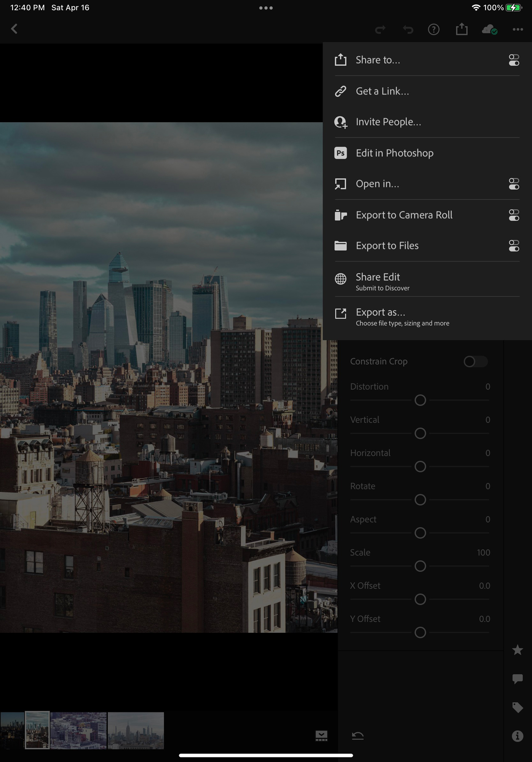
Task: Choose Get a Link menu item
Action: pyautogui.click(x=382, y=91)
